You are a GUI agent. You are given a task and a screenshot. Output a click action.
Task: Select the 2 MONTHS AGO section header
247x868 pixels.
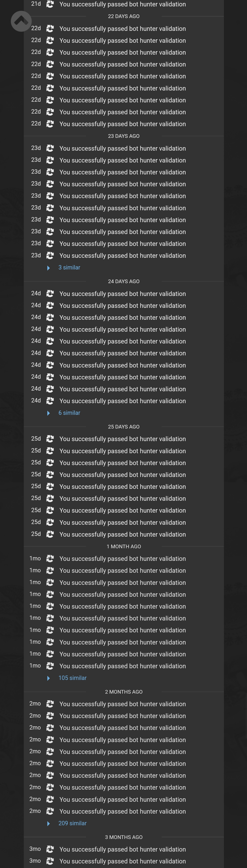point(124,692)
